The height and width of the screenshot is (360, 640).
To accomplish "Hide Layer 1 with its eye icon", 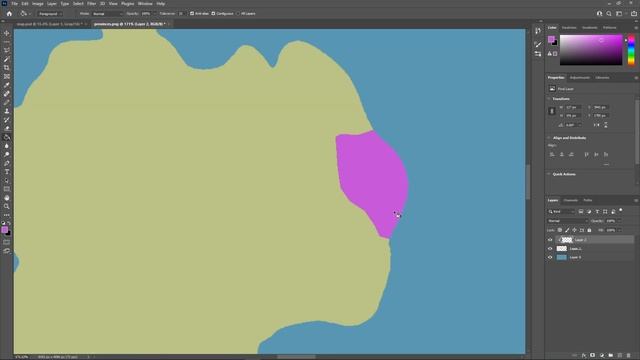I will tap(550, 249).
